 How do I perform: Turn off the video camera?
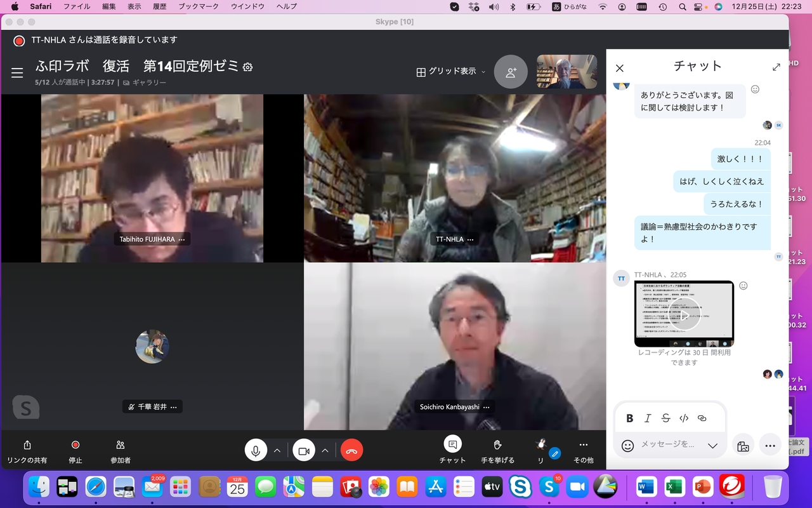304,451
